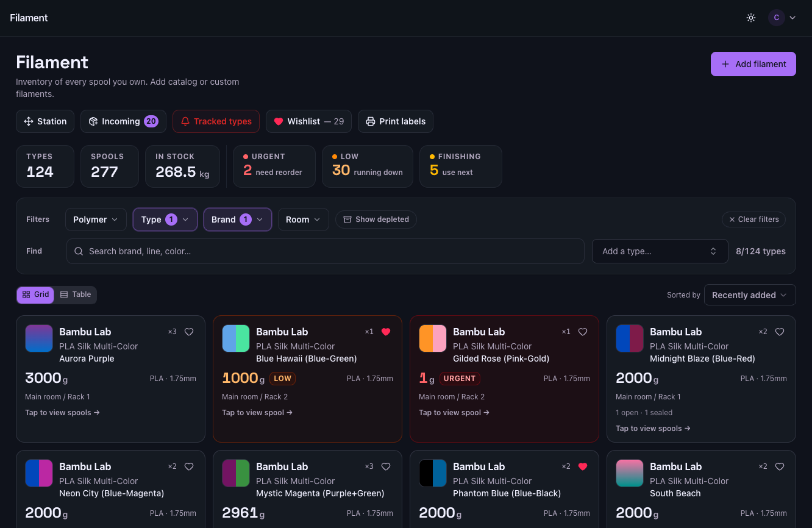The image size is (812, 528).
Task: Click Brand filter count badge 1
Action: pos(246,219)
